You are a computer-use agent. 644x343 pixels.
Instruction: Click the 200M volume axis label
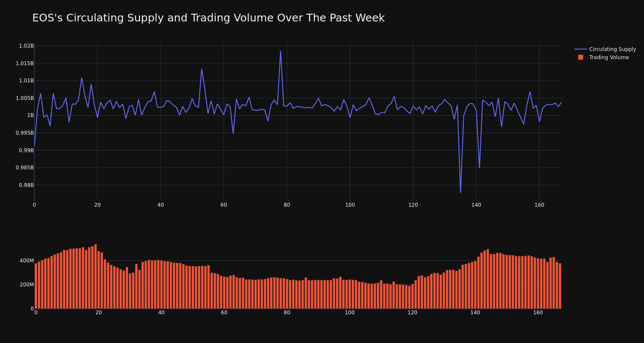pos(27,285)
